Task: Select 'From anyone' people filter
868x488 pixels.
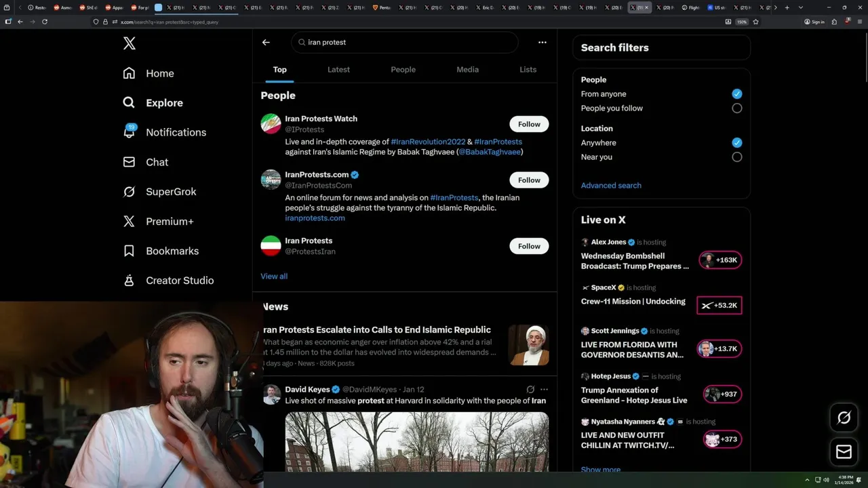Action: [x=737, y=94]
